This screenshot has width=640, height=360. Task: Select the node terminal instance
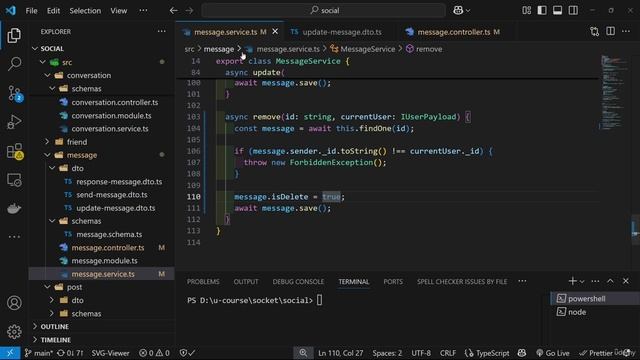click(x=594, y=312)
